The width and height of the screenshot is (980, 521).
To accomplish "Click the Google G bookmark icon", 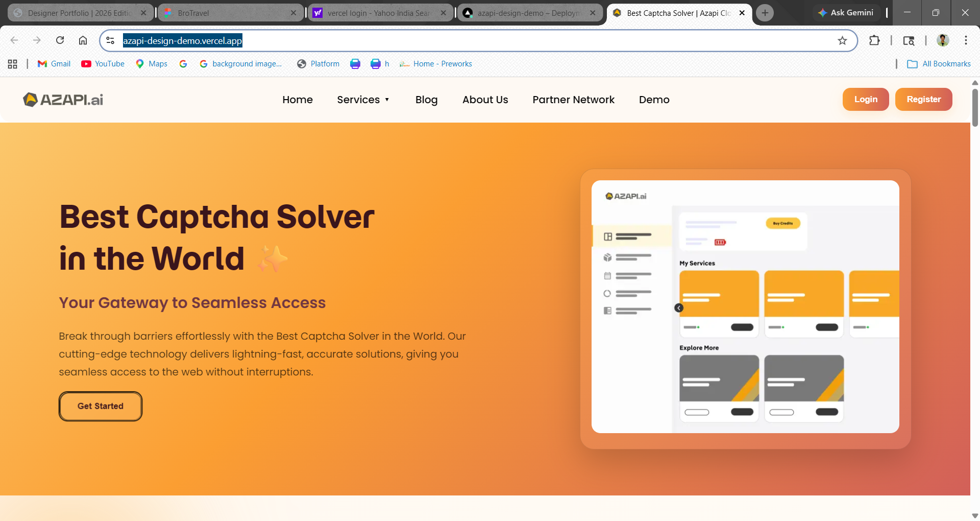I will [183, 64].
